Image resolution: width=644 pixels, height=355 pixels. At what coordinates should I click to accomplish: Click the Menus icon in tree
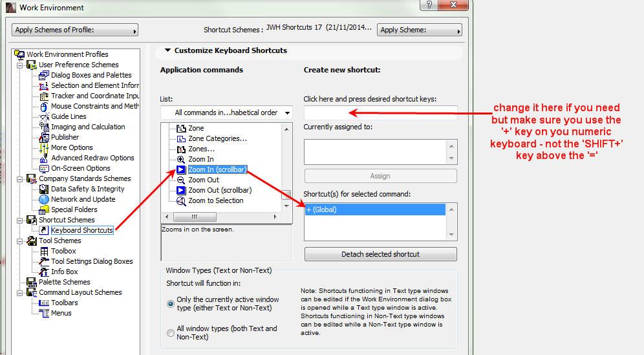tap(43, 313)
